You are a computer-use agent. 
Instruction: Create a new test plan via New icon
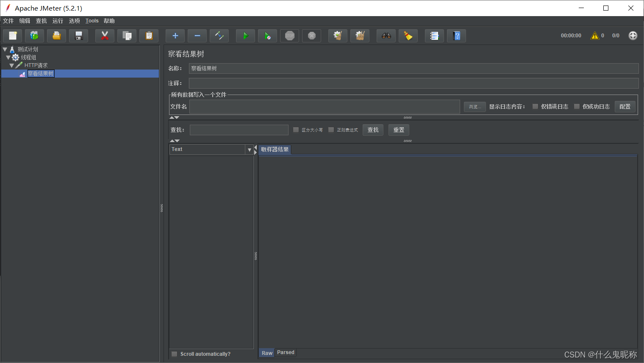click(x=13, y=36)
